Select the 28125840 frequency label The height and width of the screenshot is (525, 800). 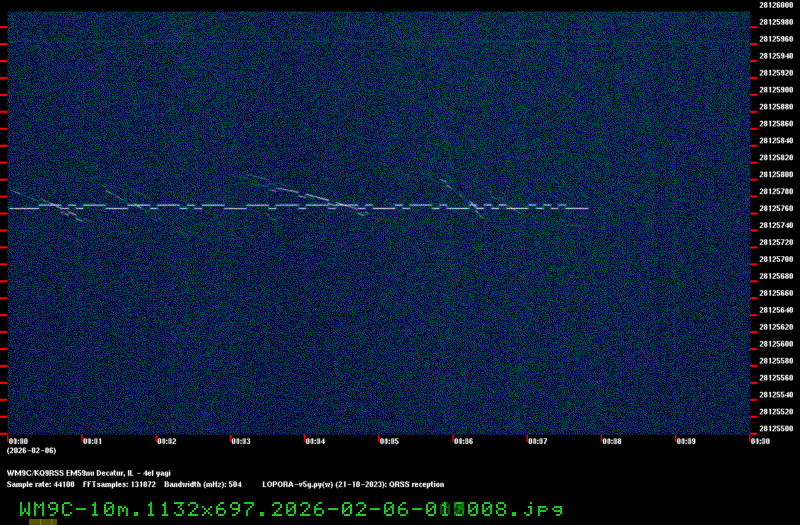tap(776, 140)
